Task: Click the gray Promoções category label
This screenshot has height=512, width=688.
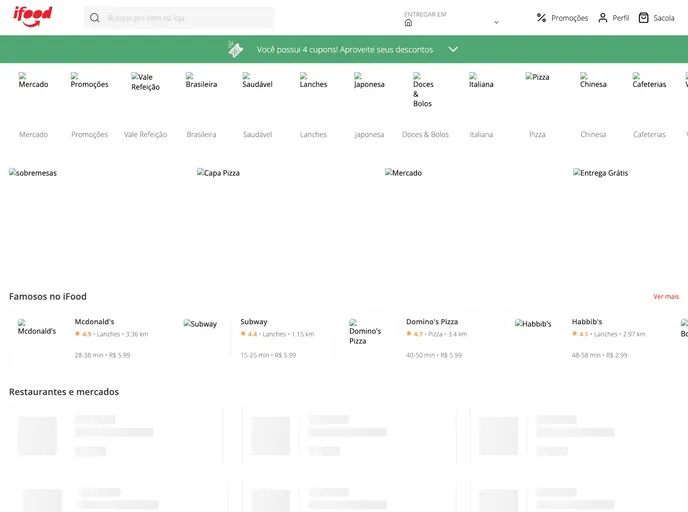Action: (x=90, y=134)
